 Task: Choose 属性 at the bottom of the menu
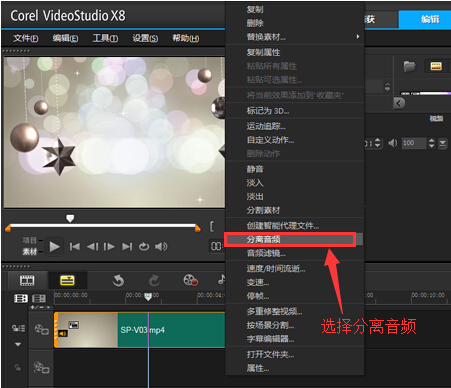point(258,368)
